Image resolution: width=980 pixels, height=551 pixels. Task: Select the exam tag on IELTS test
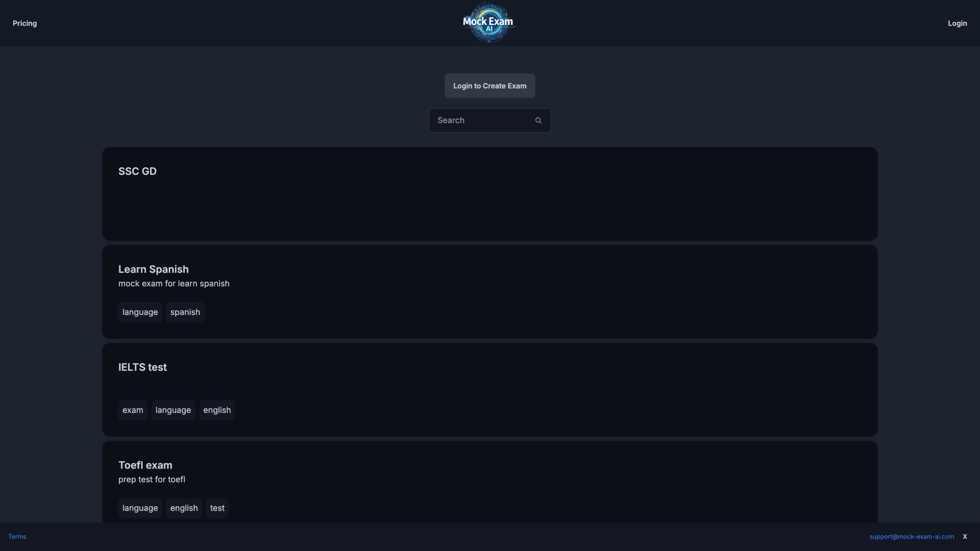132,410
